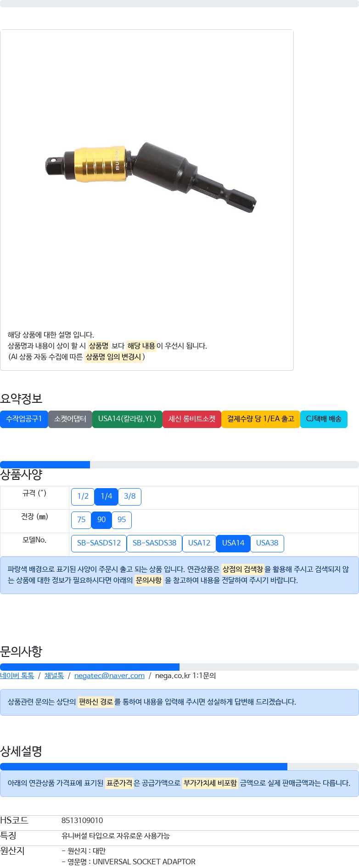Select the 1/2 size option

coord(83,496)
